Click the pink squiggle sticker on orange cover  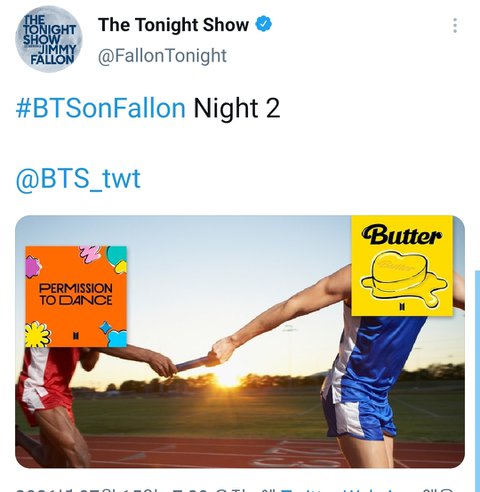tap(90, 253)
